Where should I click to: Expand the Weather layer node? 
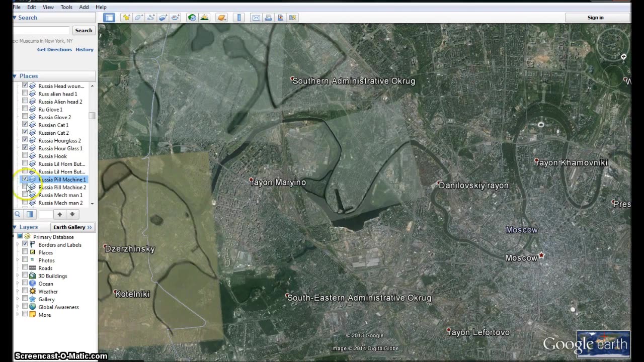click(x=18, y=292)
